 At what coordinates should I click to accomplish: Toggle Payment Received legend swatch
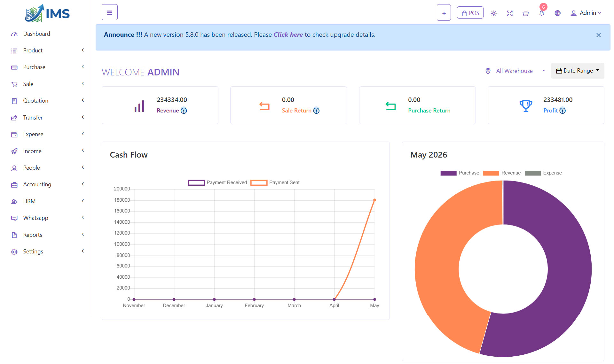196,182
